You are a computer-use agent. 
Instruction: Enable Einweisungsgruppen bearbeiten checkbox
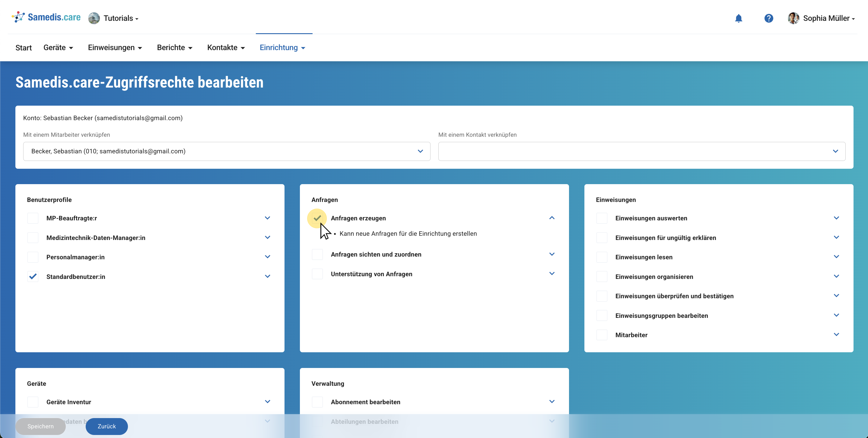[x=602, y=316]
